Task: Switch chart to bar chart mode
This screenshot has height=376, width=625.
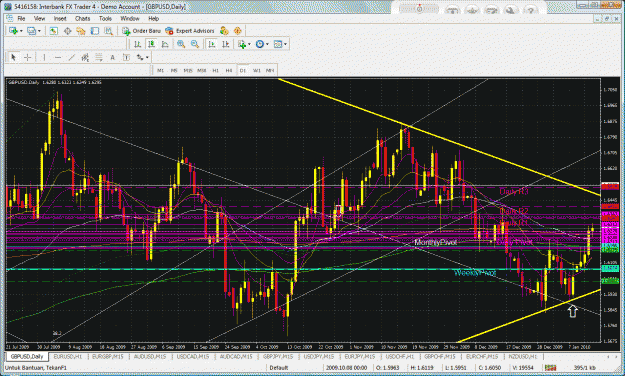Action: pyautogui.click(x=138, y=44)
